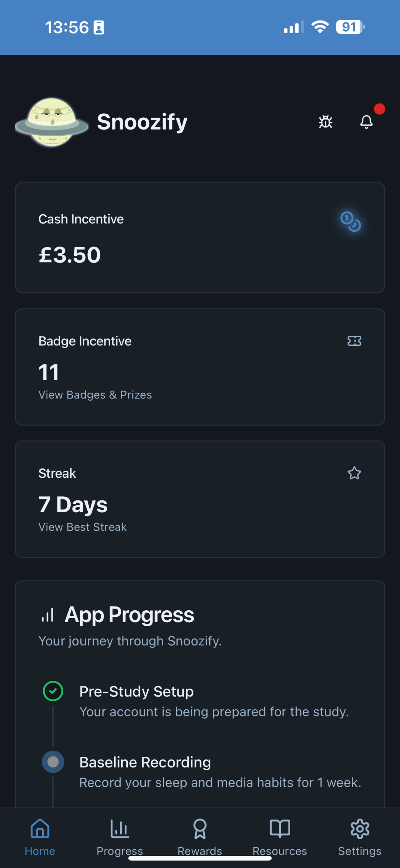Tap View Best Streak link
Screen dimensions: 400x868
(83, 527)
